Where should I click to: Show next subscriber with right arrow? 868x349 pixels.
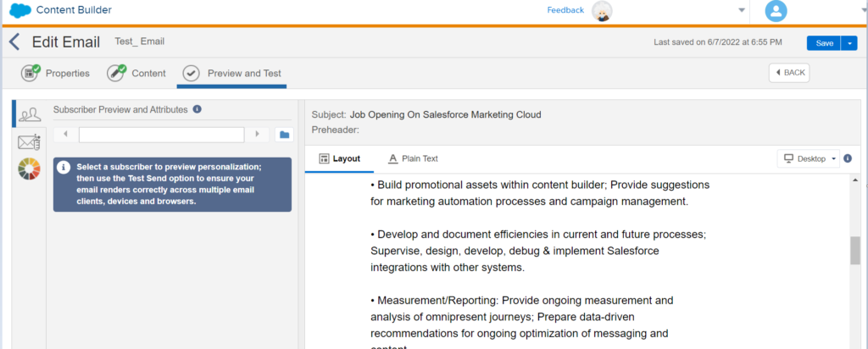(257, 135)
